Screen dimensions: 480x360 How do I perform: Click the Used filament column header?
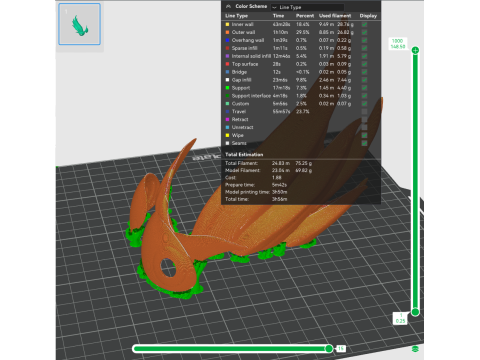pos(335,16)
